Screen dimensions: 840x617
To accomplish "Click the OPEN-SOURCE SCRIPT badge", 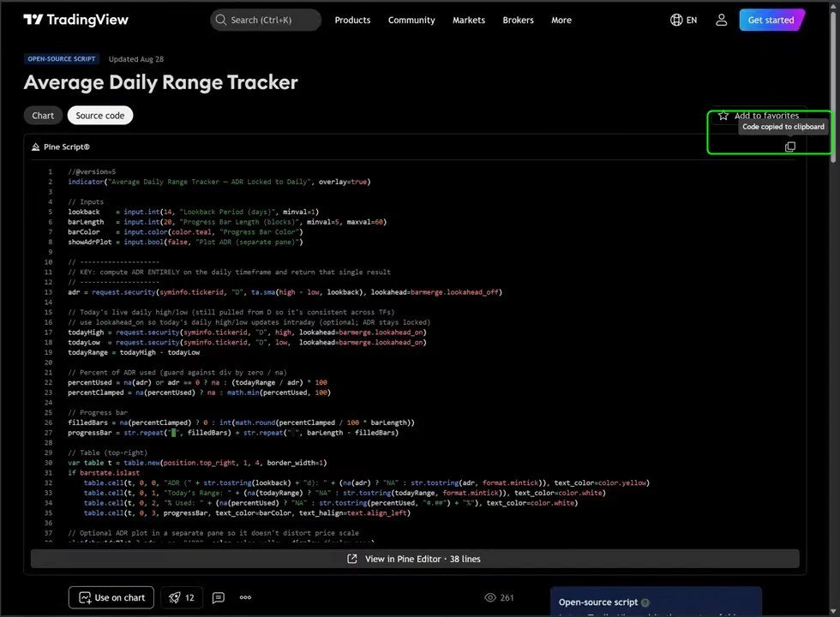I will (62, 59).
